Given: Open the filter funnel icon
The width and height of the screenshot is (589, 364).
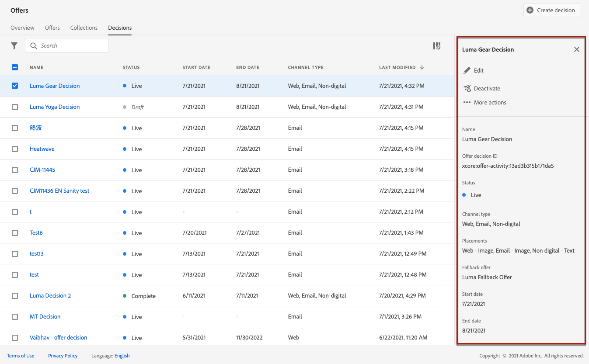Looking at the screenshot, I should click(x=14, y=46).
